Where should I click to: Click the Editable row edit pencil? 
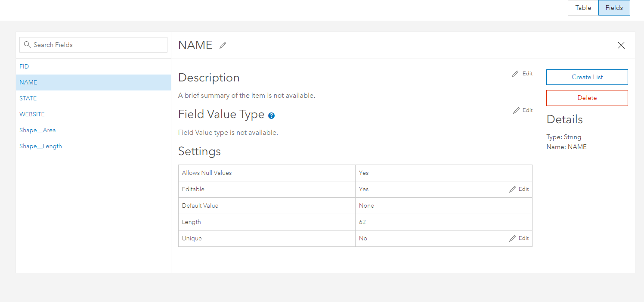tap(512, 189)
